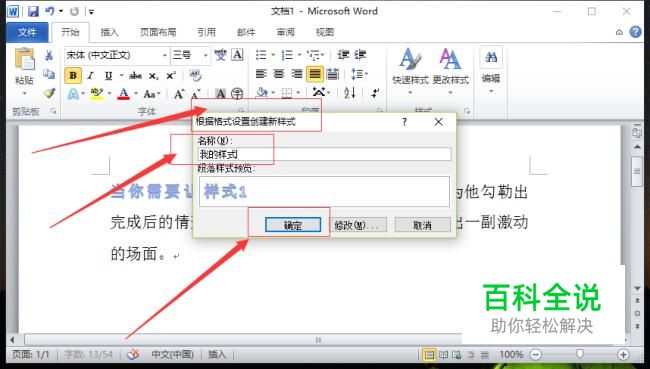650x369 pixels.
Task: Align text right
Action: tap(297, 74)
